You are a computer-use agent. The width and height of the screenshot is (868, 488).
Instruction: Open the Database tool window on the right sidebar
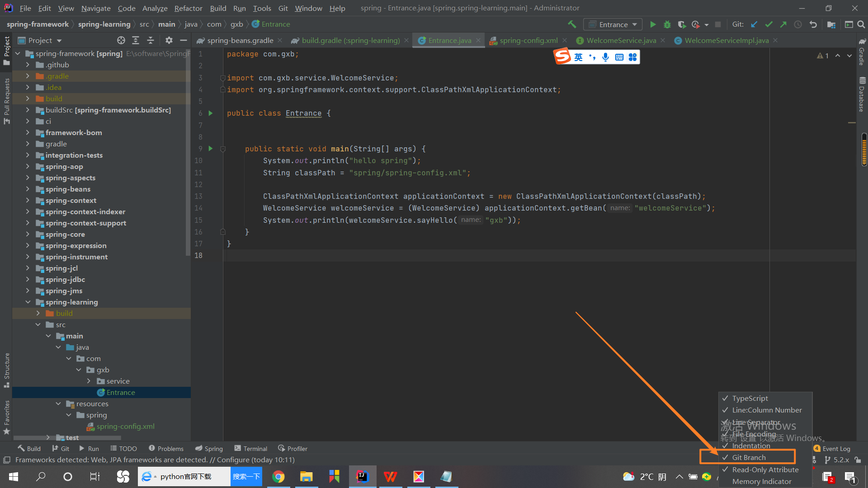click(862, 94)
